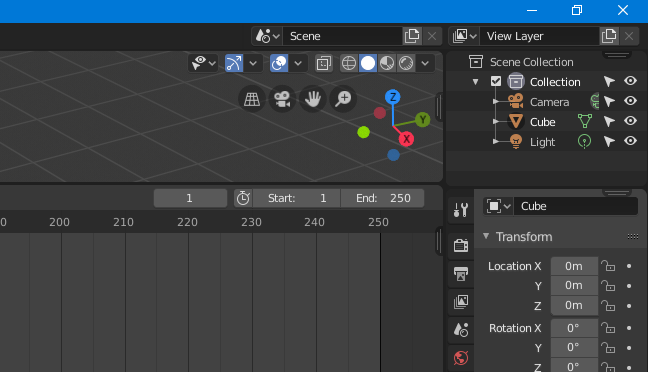Open the Output properties tab
The image size is (648, 372).
(x=461, y=274)
